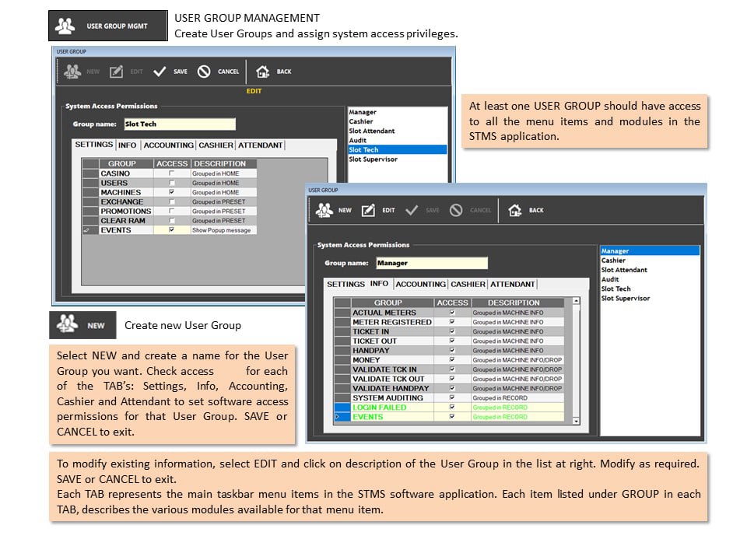Screen dimensions: 747x560
Task: Select Cashier in Manager window group list
Action: (x=613, y=261)
